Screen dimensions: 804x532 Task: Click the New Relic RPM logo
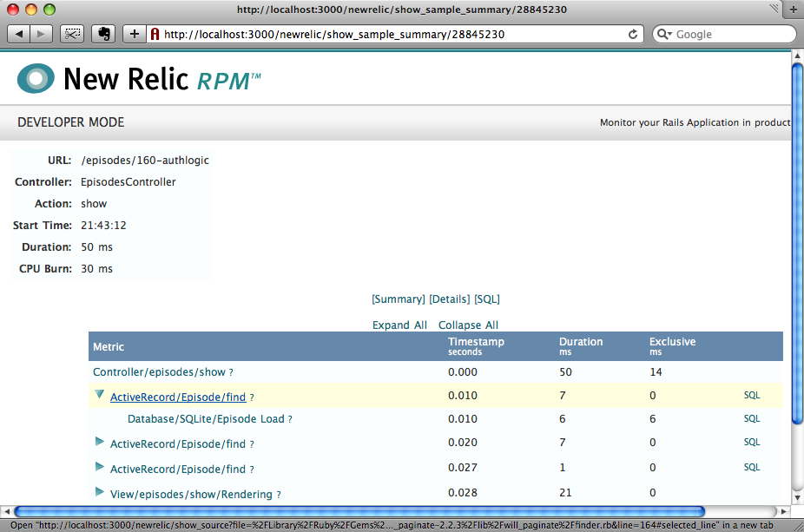click(x=139, y=78)
